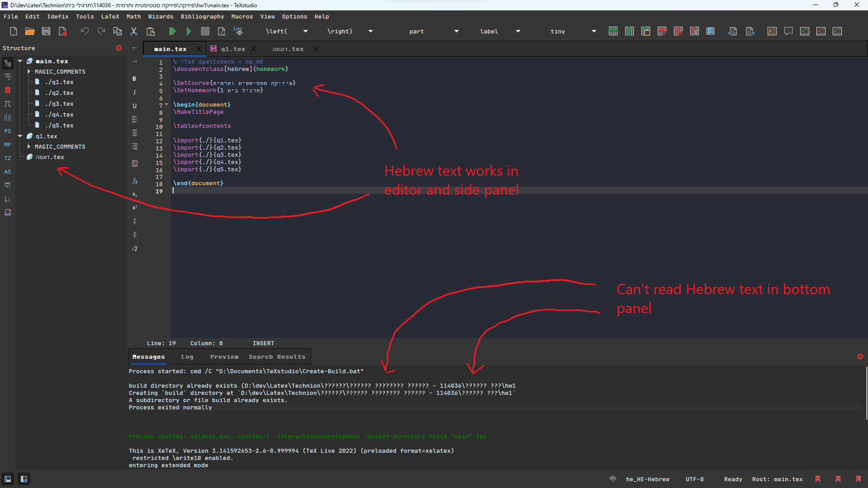The width and height of the screenshot is (868, 488).
Task: Open the math symbols (pi) sidebar panel
Action: coord(7,104)
